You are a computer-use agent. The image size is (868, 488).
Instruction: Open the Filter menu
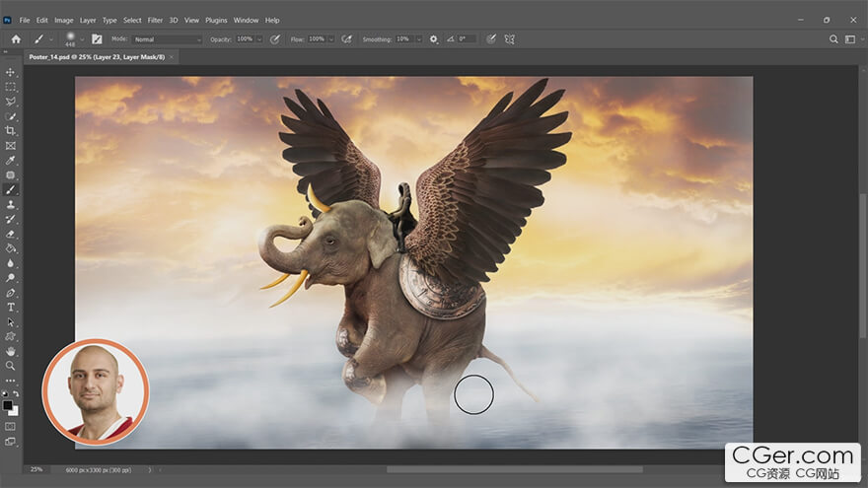tap(155, 20)
